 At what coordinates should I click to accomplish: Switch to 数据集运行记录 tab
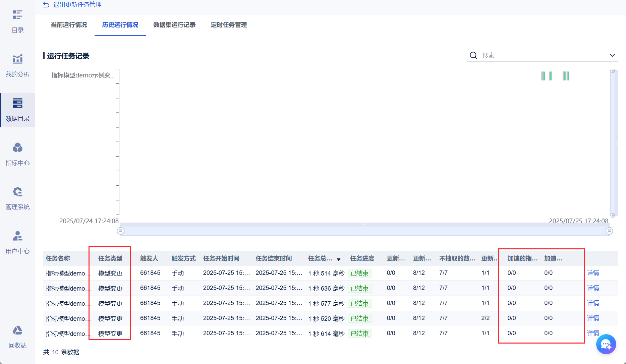tap(174, 25)
